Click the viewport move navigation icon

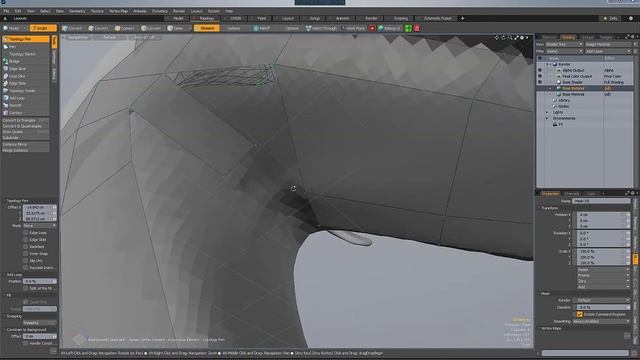[x=496, y=38]
